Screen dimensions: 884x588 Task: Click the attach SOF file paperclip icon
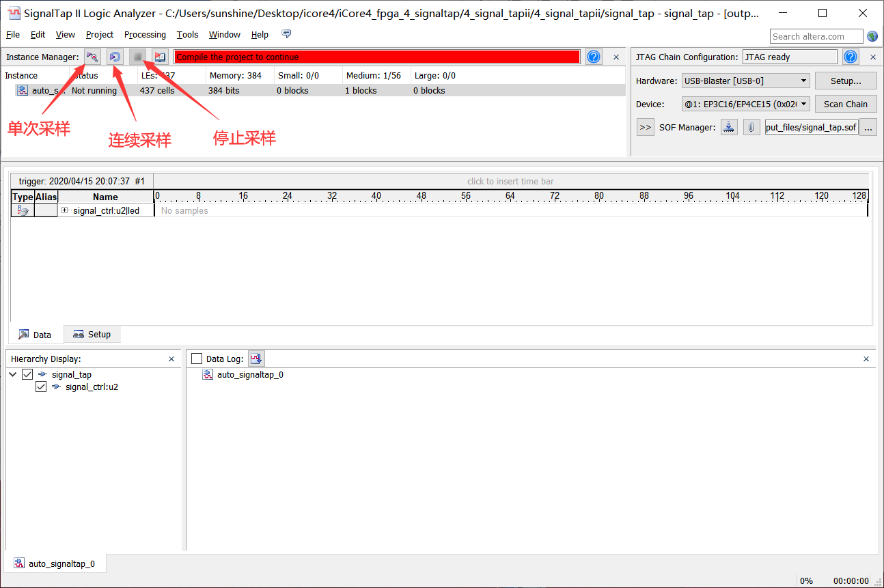coord(751,127)
